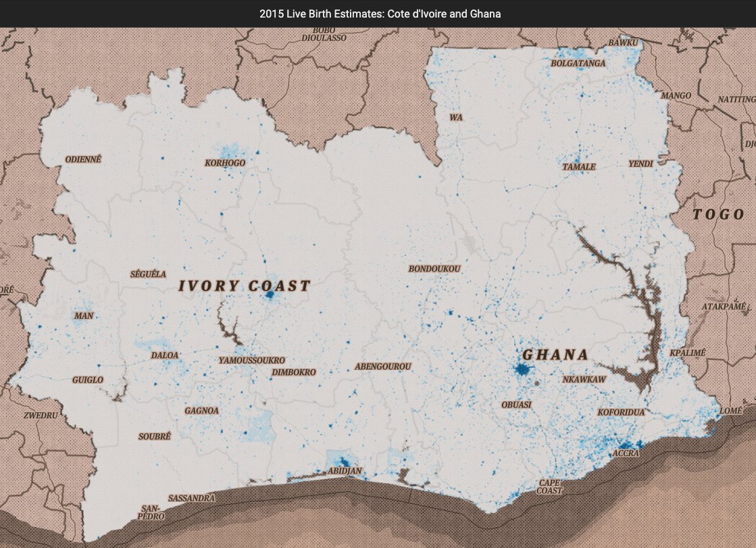Image resolution: width=756 pixels, height=548 pixels.
Task: Select the Korhogo map label
Action: (x=225, y=163)
